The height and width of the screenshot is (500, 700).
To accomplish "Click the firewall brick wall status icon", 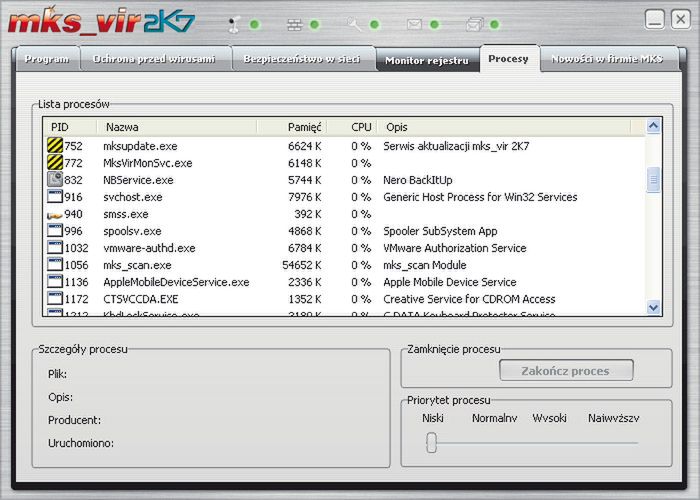I will 294,25.
